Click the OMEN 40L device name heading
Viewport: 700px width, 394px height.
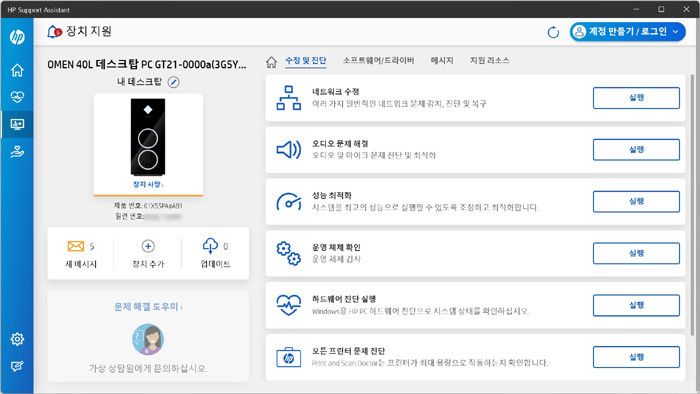pyautogui.click(x=147, y=65)
